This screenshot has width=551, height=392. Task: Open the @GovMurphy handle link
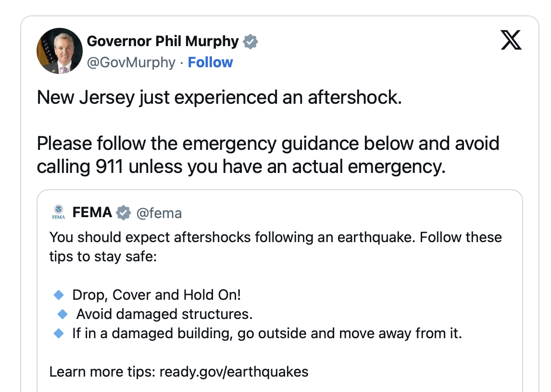[131, 62]
